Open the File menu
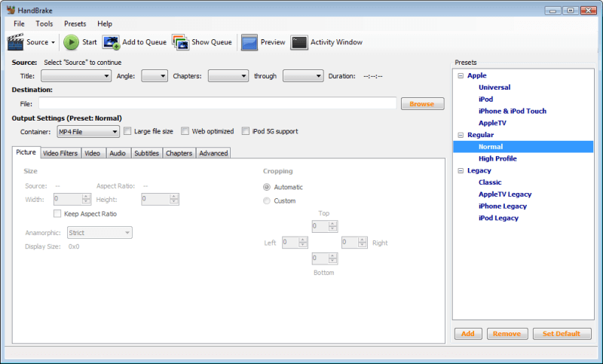 (x=19, y=24)
